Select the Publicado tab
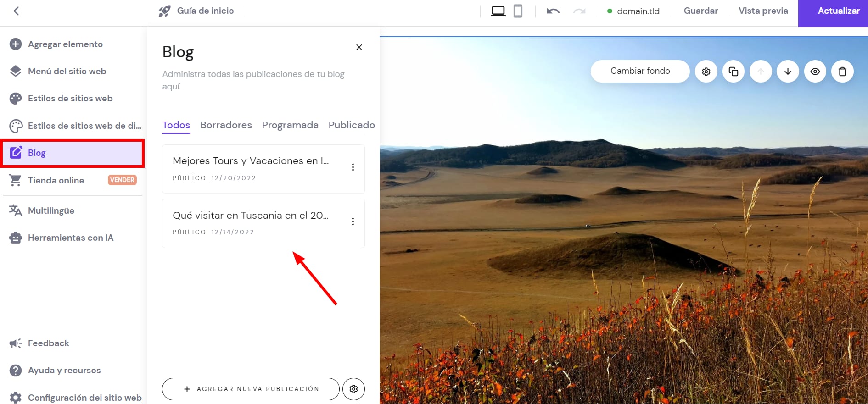The height and width of the screenshot is (404, 868). (x=351, y=125)
